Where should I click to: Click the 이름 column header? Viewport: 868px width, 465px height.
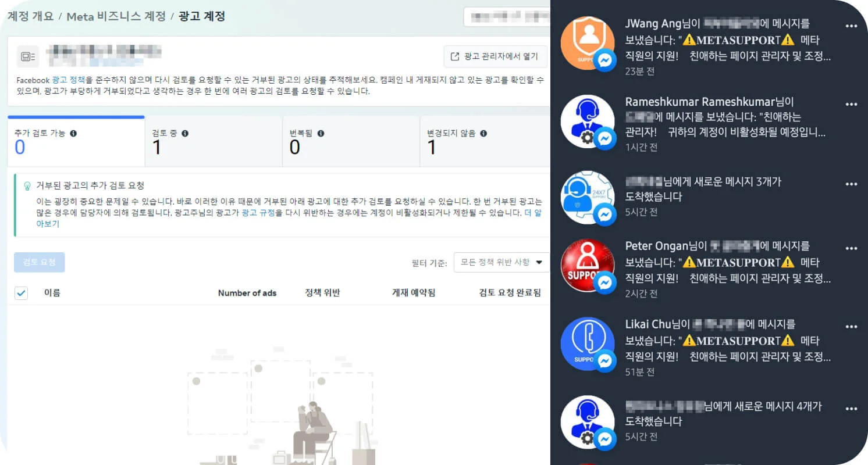(52, 292)
